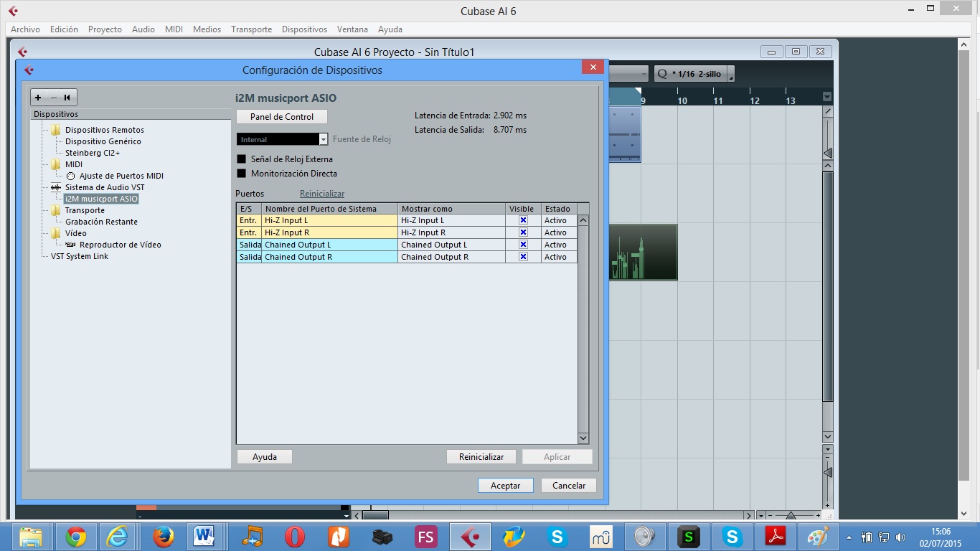
Task: Open the 1/16 quantize preset dropdown
Action: (730, 74)
